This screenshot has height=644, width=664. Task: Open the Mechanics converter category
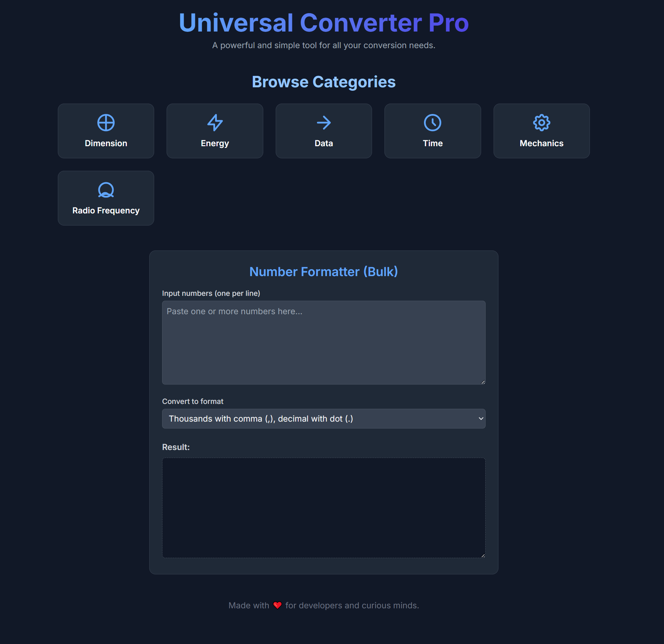(x=541, y=131)
